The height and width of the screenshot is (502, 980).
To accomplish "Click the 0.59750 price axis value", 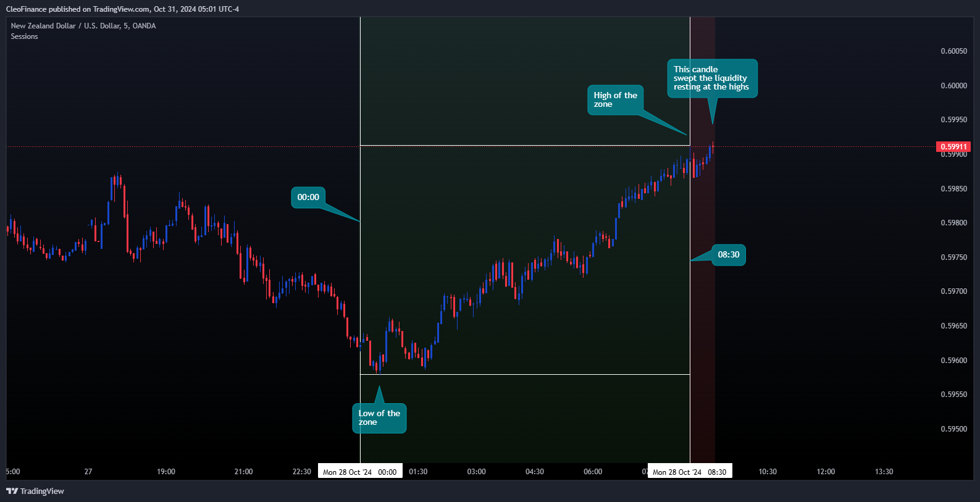I will tap(953, 257).
